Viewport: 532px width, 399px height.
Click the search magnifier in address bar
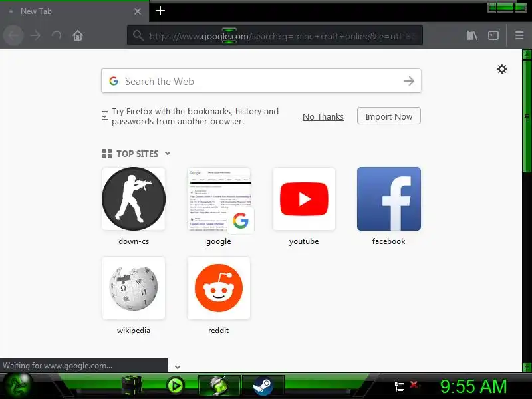click(x=138, y=35)
